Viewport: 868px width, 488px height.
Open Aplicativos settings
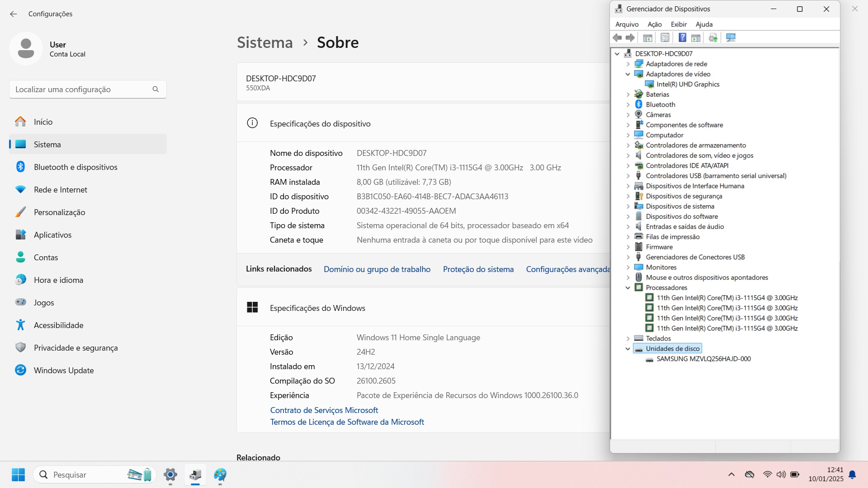point(88,235)
